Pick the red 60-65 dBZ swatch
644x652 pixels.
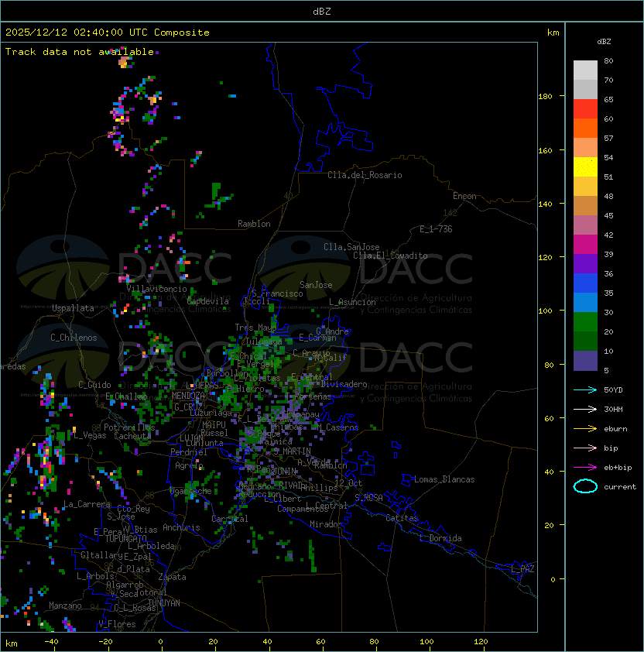(x=585, y=109)
